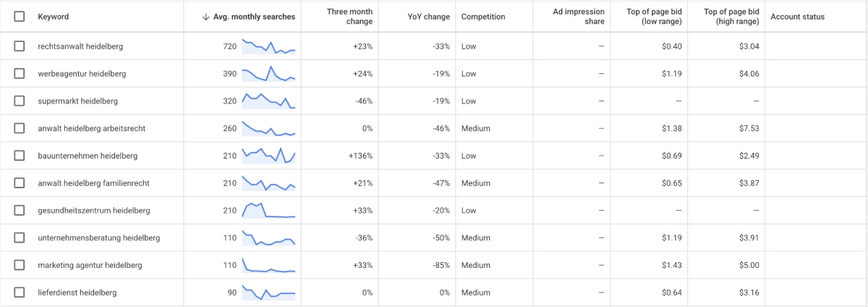868x307 pixels.
Task: Select all keywords with header checkbox
Action: (20, 17)
